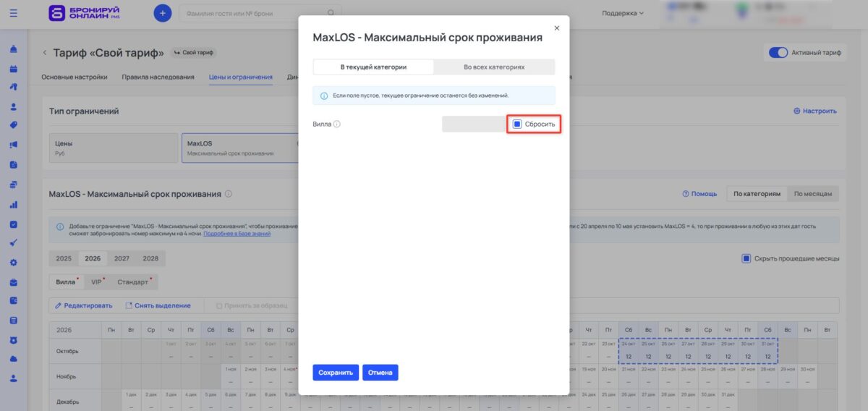Select the 2027 year tab
This screenshot has width=868, height=411.
[122, 258]
